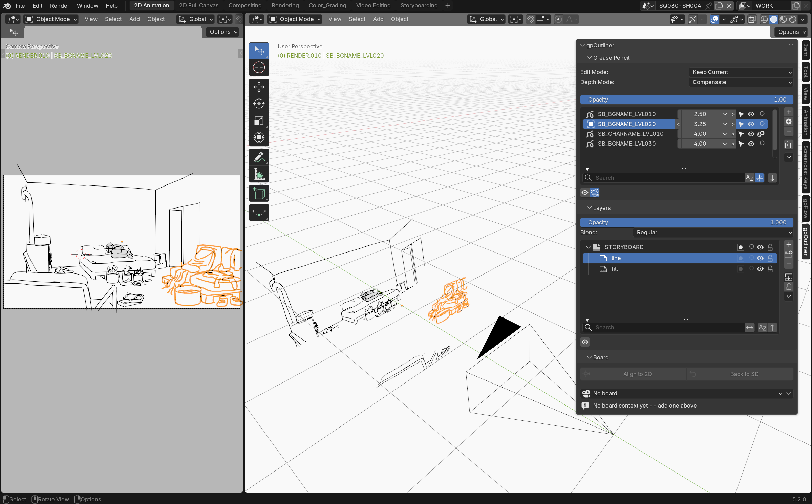Click the Align to 2D button
This screenshot has width=812, height=504.
(633, 374)
